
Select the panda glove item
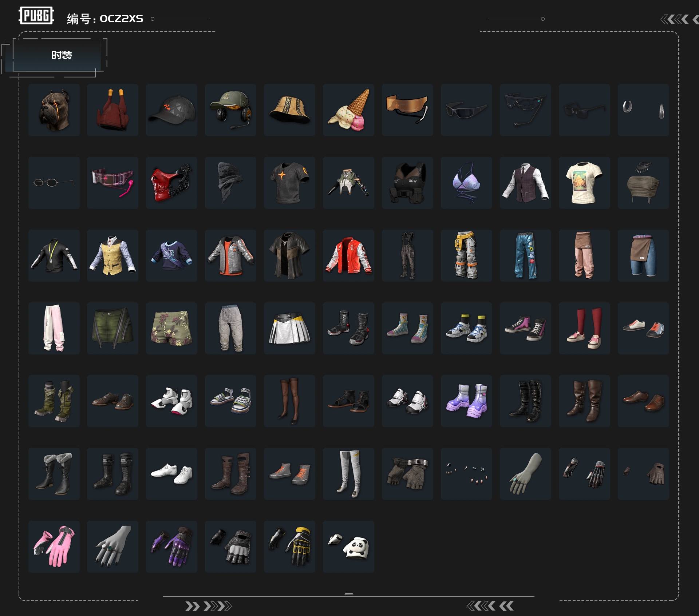(348, 547)
